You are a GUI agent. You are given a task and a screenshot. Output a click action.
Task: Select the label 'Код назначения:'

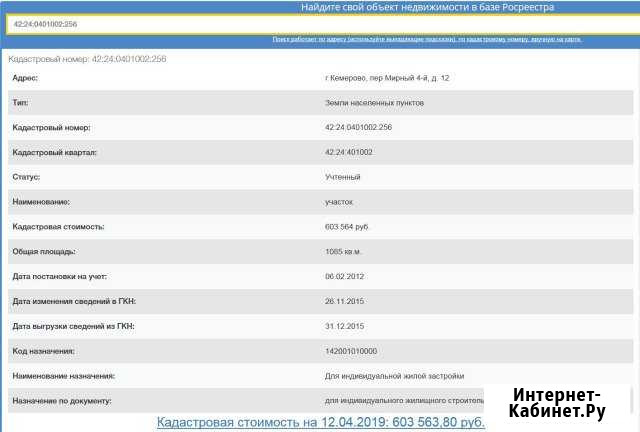click(43, 351)
